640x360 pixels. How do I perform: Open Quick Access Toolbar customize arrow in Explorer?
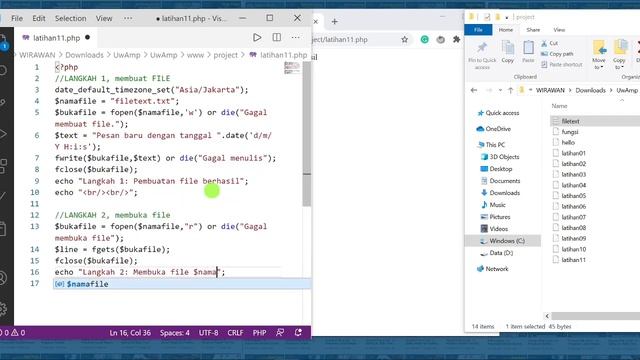(507, 18)
